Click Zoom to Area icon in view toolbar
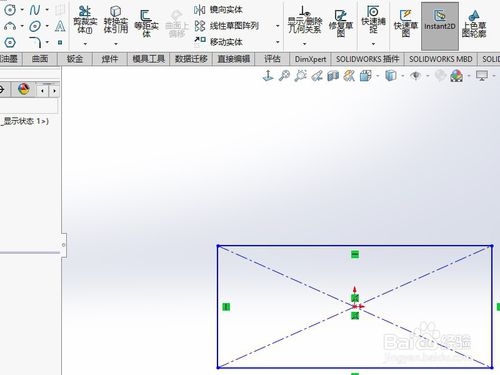The image size is (500, 375). click(301, 76)
